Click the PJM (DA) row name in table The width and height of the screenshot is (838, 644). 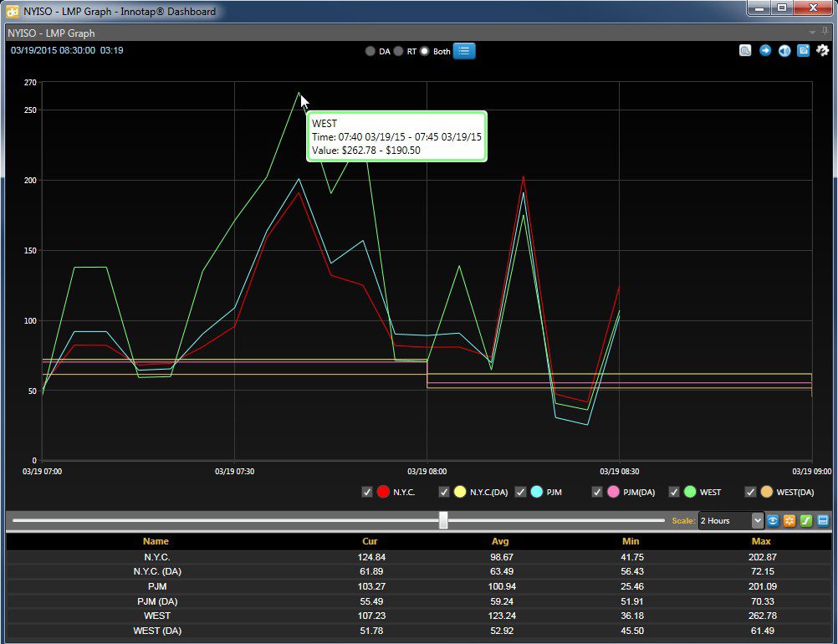pyautogui.click(x=157, y=601)
